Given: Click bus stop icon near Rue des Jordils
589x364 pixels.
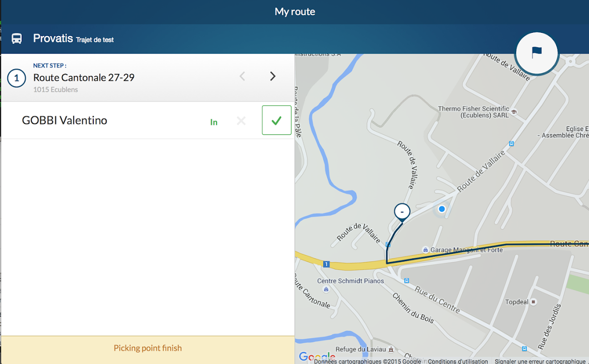Looking at the screenshot, I should pos(524,349).
